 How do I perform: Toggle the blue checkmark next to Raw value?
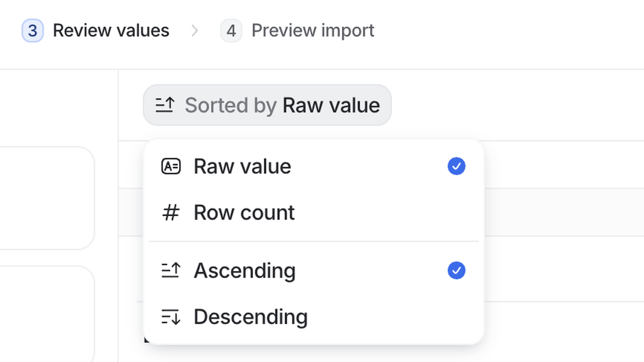pyautogui.click(x=456, y=166)
